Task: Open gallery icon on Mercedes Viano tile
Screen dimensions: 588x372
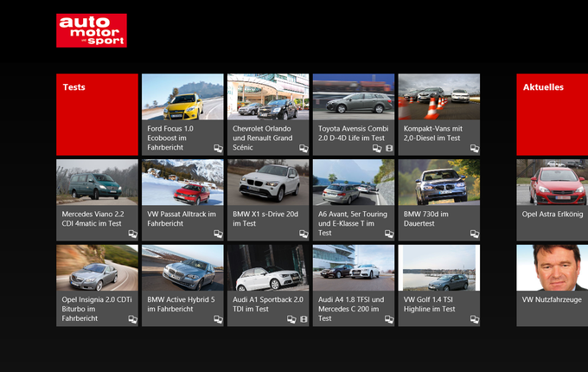Action: [x=133, y=234]
